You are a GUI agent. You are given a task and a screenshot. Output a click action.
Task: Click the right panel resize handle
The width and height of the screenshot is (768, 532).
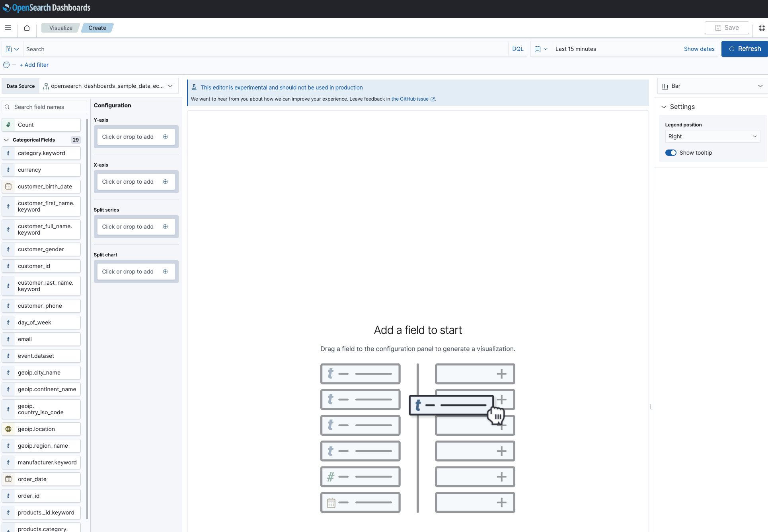[x=651, y=407]
